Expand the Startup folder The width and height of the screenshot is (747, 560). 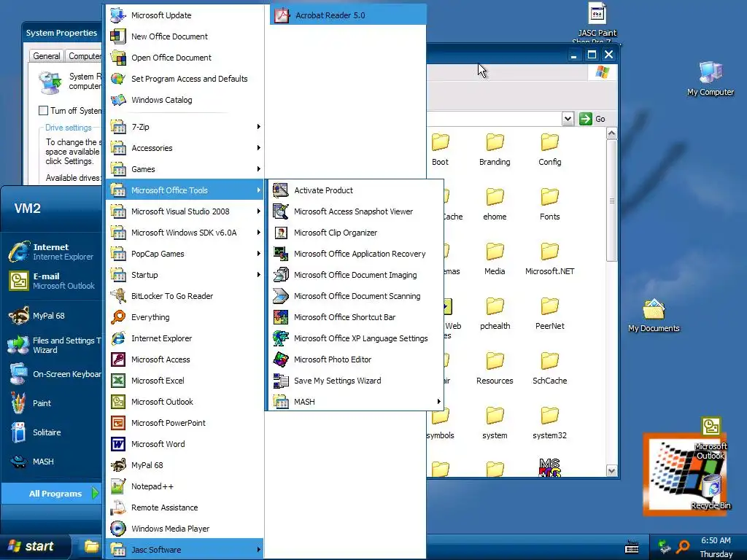(185, 275)
